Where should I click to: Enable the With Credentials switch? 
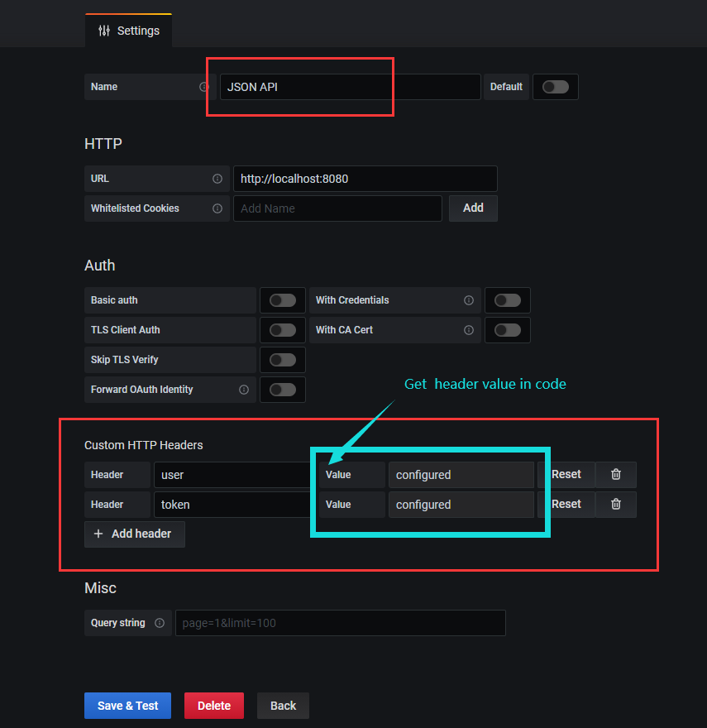tap(508, 300)
